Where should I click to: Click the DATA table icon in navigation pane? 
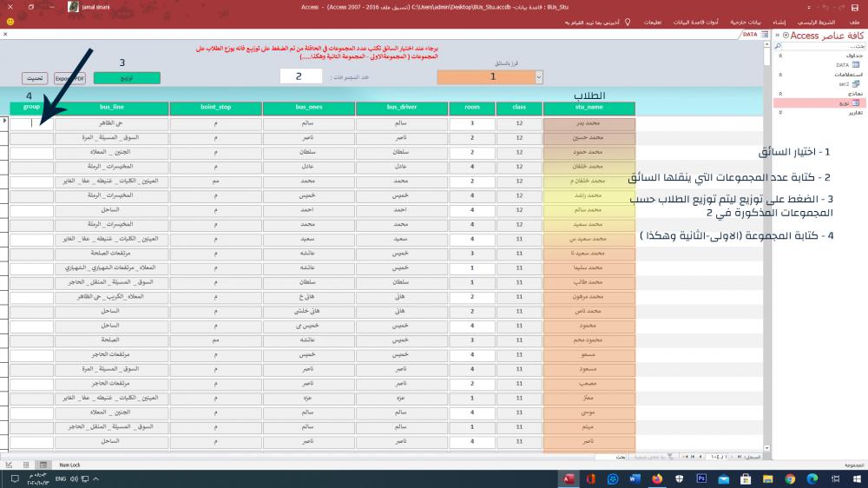pyautogui.click(x=856, y=65)
